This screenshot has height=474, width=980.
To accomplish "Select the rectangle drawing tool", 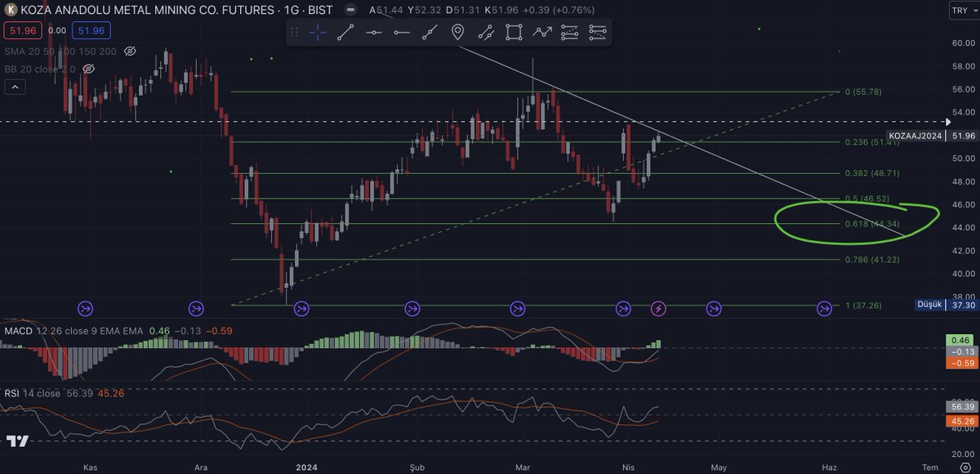I will click(x=512, y=32).
